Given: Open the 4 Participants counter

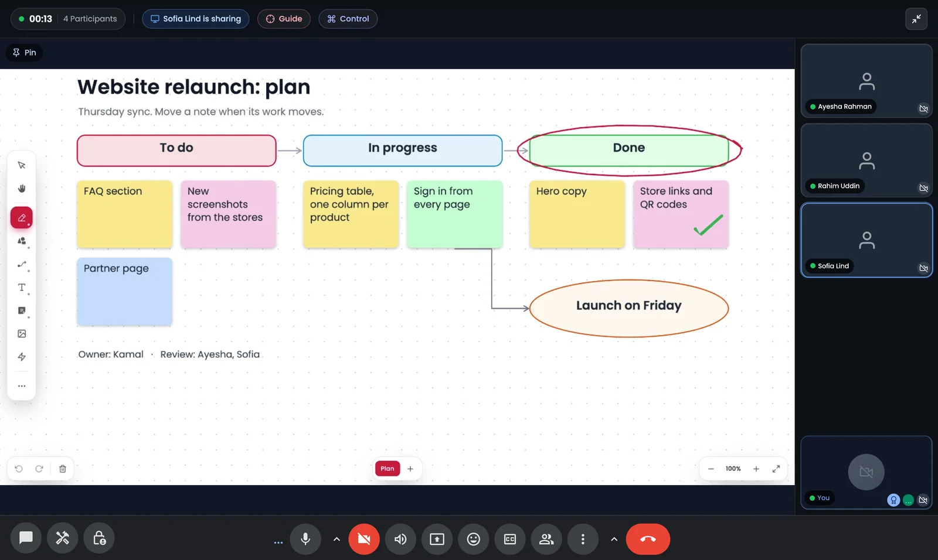Looking at the screenshot, I should tap(90, 19).
